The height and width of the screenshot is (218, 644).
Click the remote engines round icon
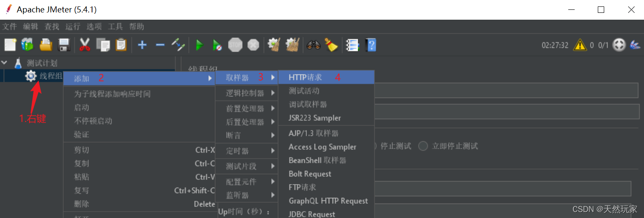(x=619, y=45)
